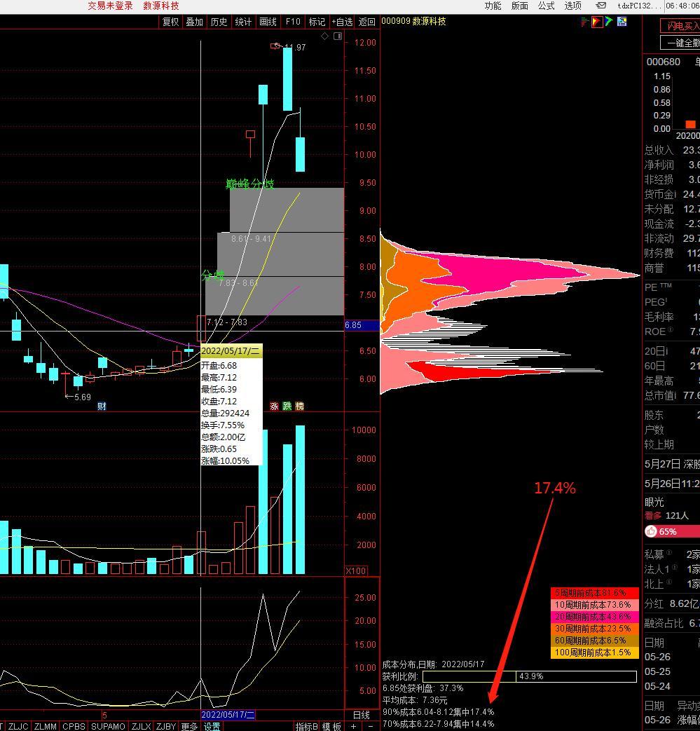
Task: Click the red-yellow flag icon above the cost distribution panel
Action: point(596,22)
